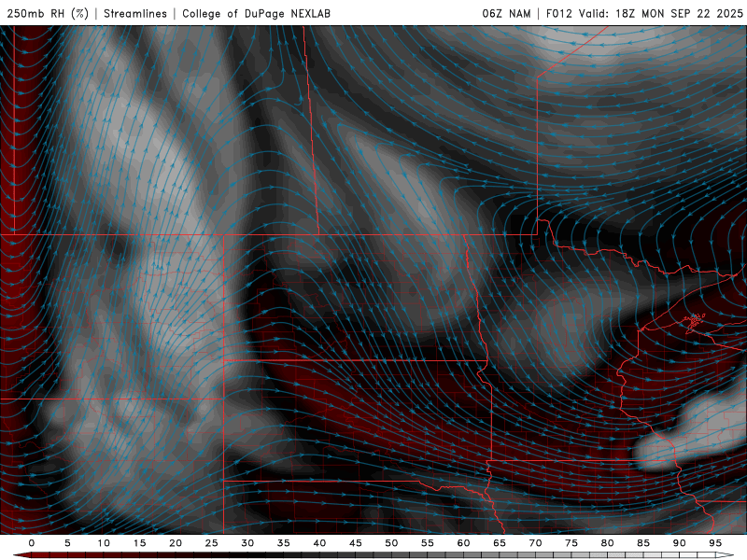
Task: Pick the "30" humidity scale label
Action: click(x=247, y=543)
